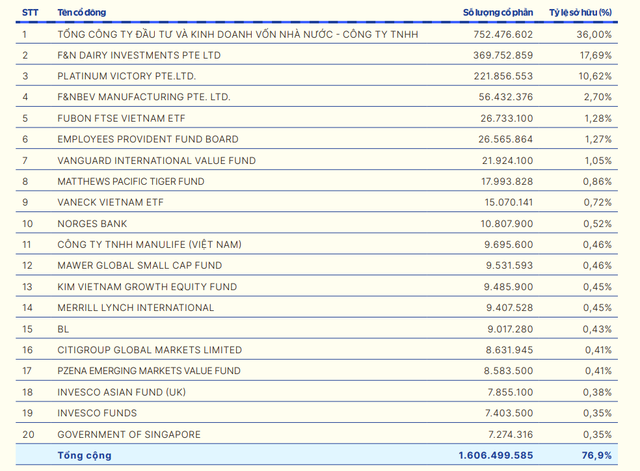Viewport: 640px width, 471px height.
Task: Select 'EMPLOYEES PROVIDENT FUND BOARD'
Action: pos(148,139)
